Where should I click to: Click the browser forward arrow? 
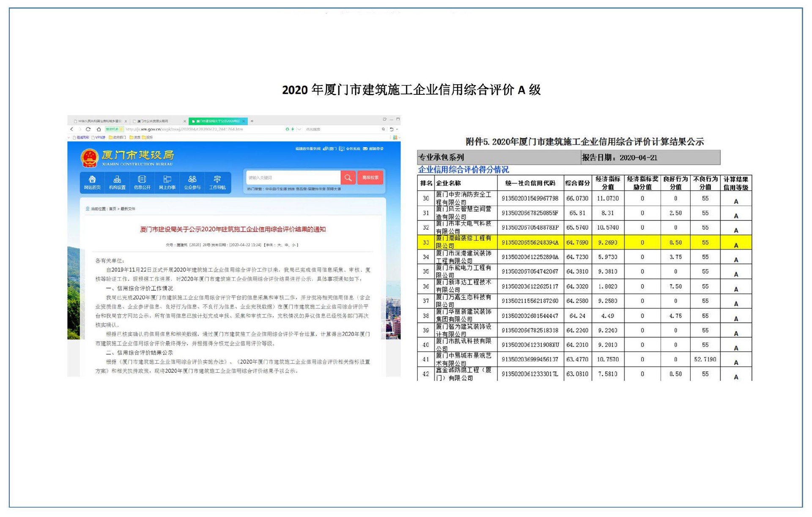pos(80,129)
